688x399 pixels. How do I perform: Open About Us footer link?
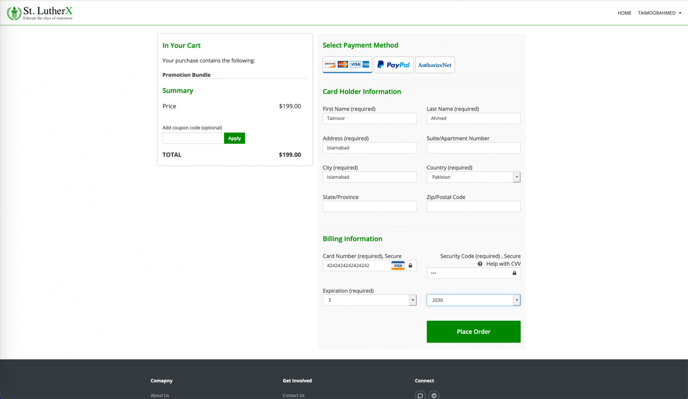pos(160,395)
